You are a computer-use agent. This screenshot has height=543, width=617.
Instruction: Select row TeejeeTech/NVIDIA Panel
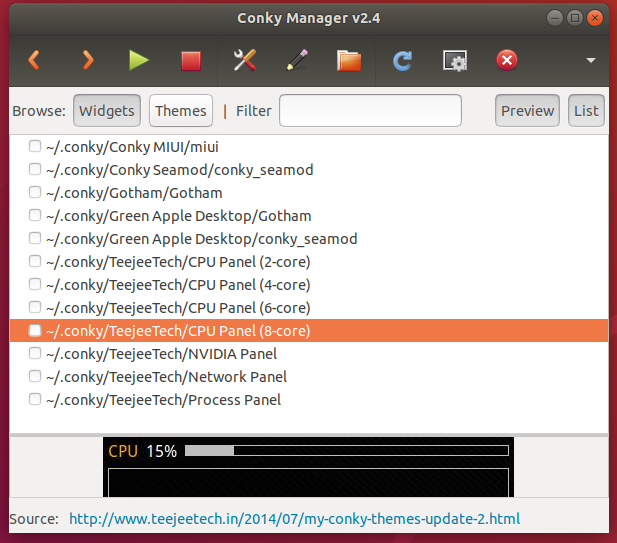point(309,353)
